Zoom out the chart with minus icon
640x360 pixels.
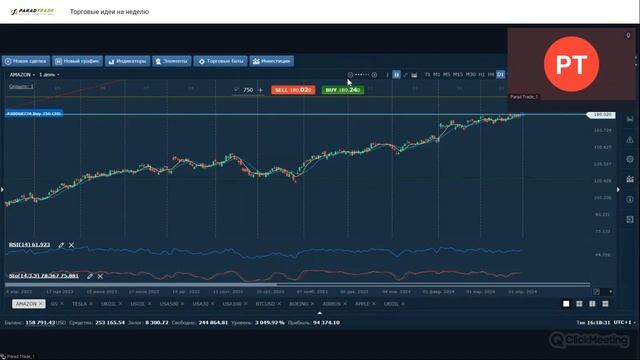pyautogui.click(x=350, y=75)
